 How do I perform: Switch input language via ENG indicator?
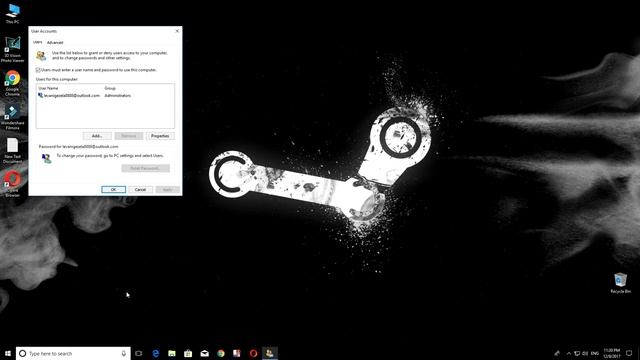[x=595, y=353]
